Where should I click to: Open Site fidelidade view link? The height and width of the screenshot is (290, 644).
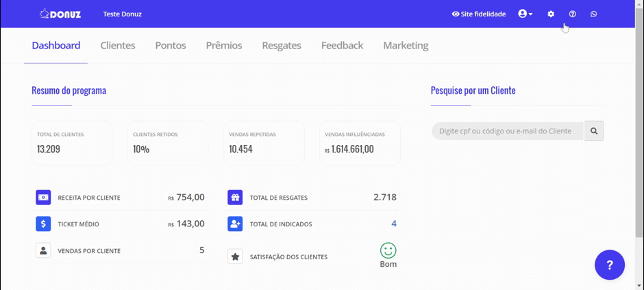(478, 14)
